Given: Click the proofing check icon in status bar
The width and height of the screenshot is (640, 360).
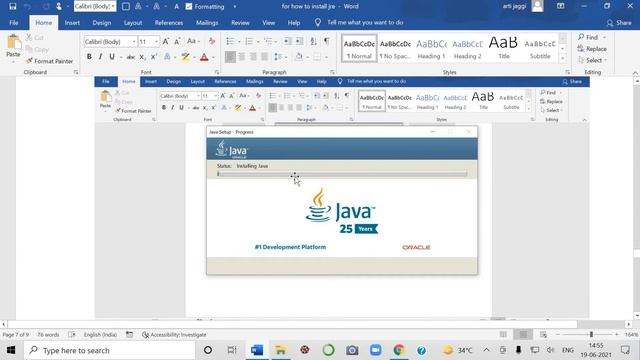Looking at the screenshot, I should click(x=72, y=335).
